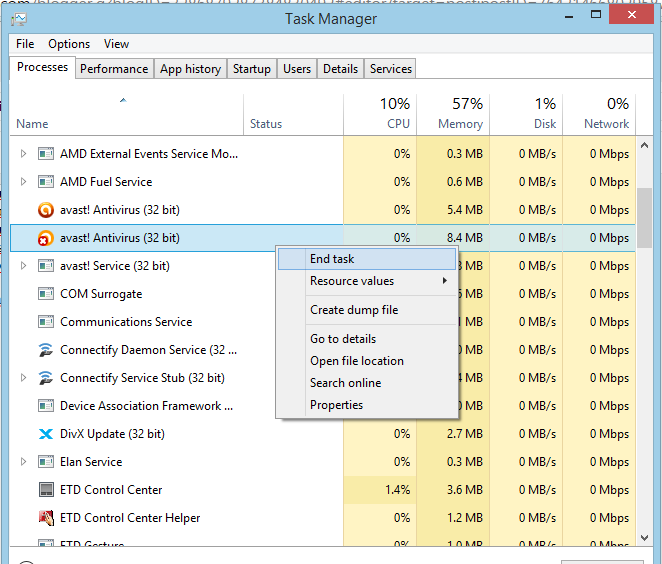The height and width of the screenshot is (564, 662).
Task: Expand the Elan Service process group
Action: click(x=24, y=462)
